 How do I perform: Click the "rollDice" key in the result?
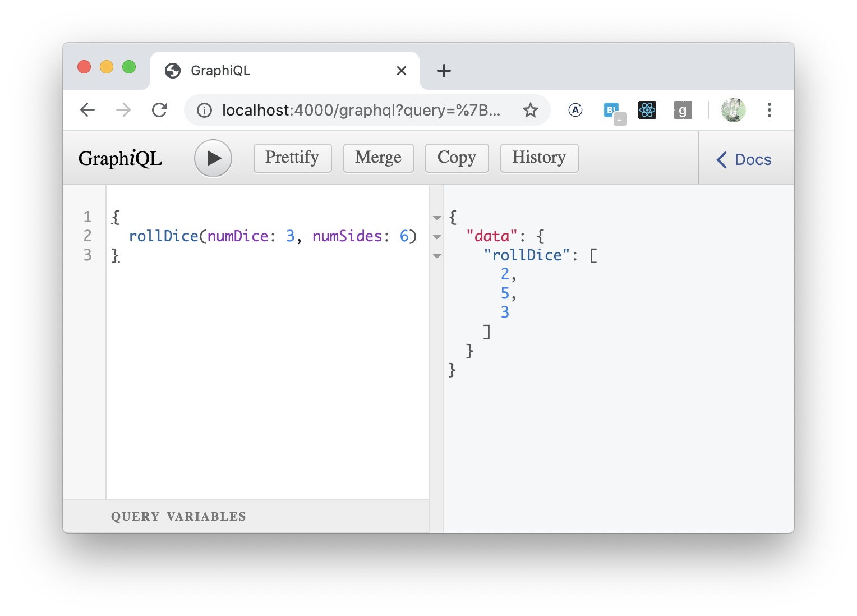527,255
